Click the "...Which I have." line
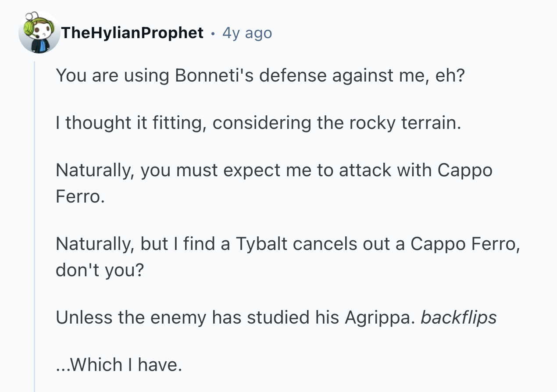The height and width of the screenshot is (392, 557). [118, 364]
